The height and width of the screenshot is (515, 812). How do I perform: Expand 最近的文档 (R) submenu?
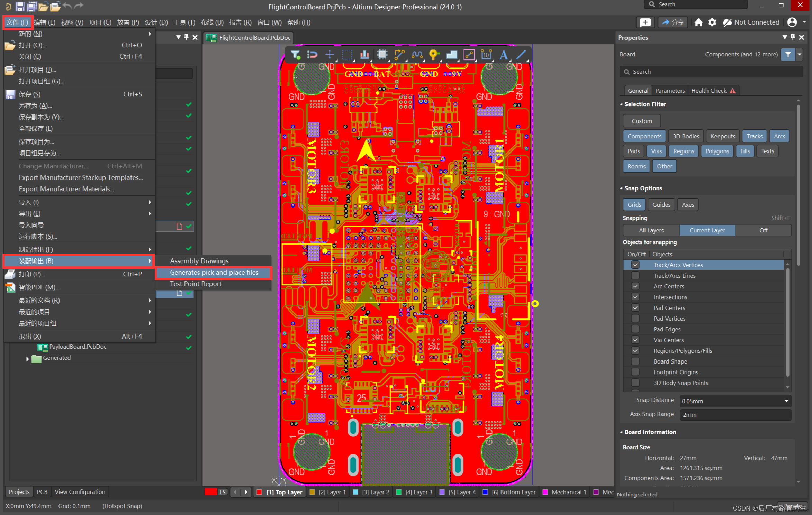pos(79,301)
